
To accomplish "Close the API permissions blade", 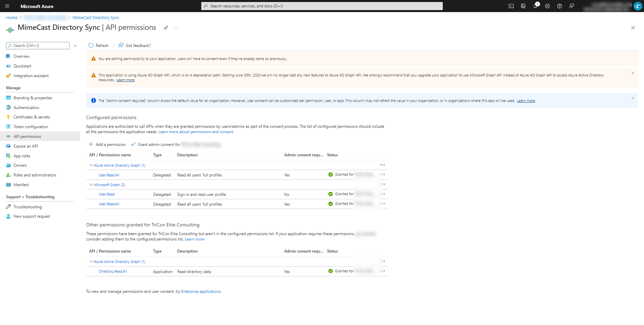I will (x=633, y=28).
